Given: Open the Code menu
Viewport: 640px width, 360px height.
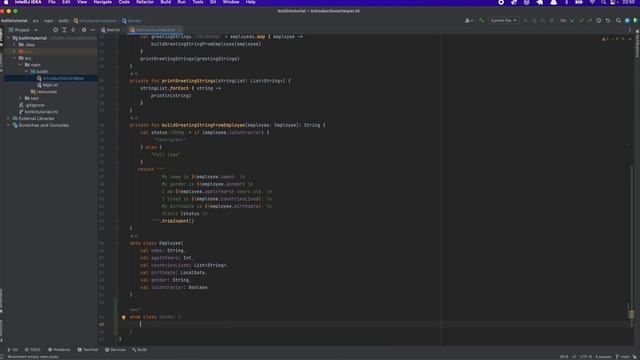Looking at the screenshot, I should pos(124,2).
